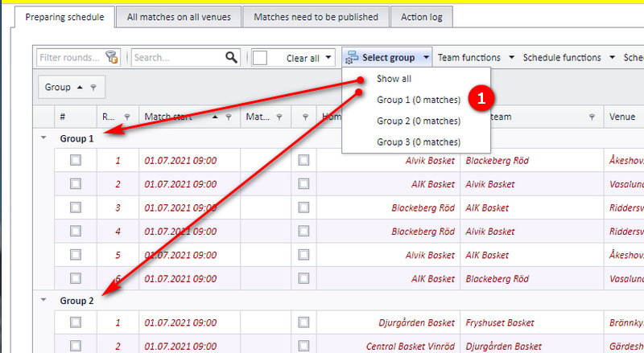The width and height of the screenshot is (644, 353).
Task: Tick the checkbox before Blackeberg Röd vs AIK Basket
Action: coord(304,207)
